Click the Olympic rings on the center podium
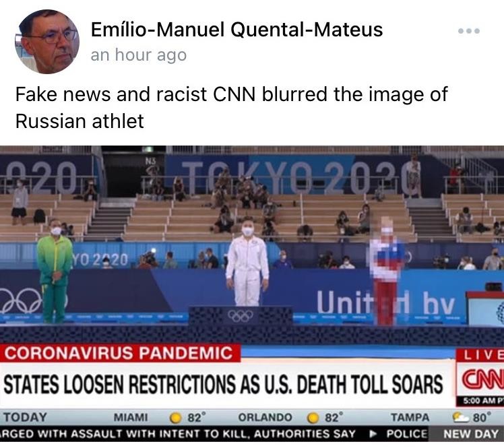The image size is (504, 448). (240, 315)
